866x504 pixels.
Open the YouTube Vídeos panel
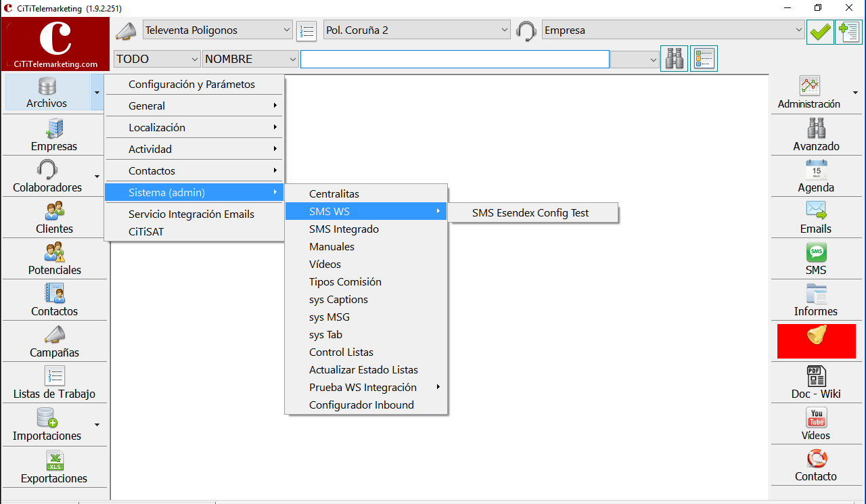817,424
